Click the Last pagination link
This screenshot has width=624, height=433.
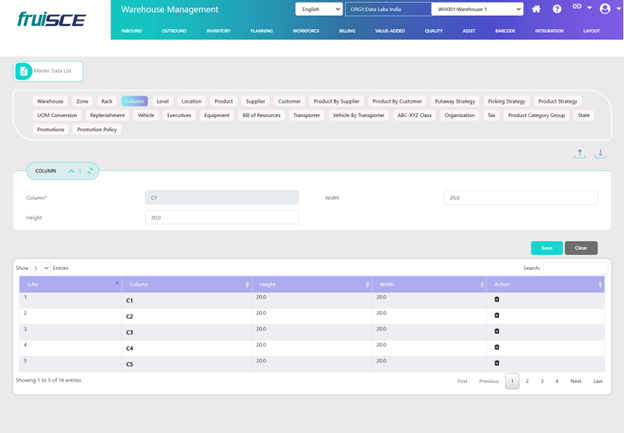(598, 381)
